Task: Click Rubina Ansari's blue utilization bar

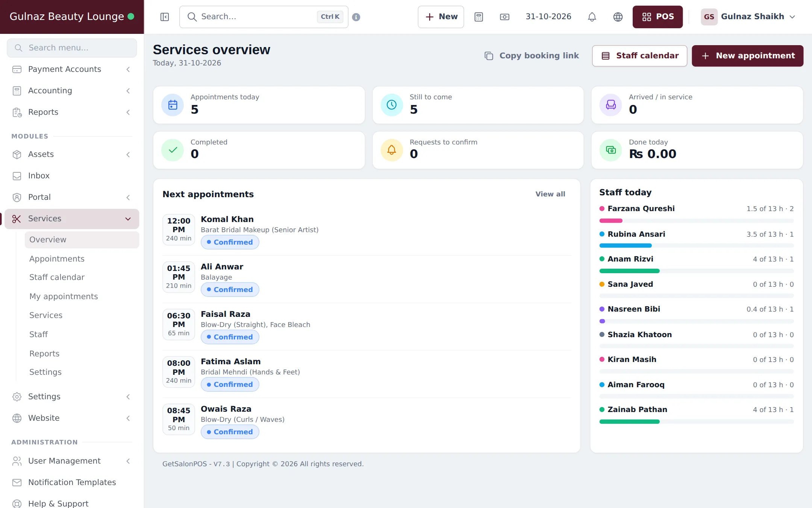Action: (x=626, y=246)
